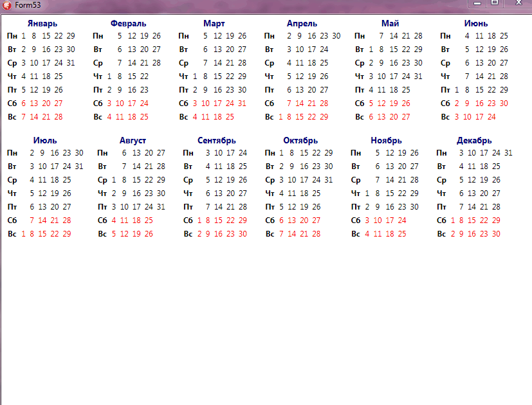Click the Январь month header
Screen dimensions: 532x405
(42, 24)
